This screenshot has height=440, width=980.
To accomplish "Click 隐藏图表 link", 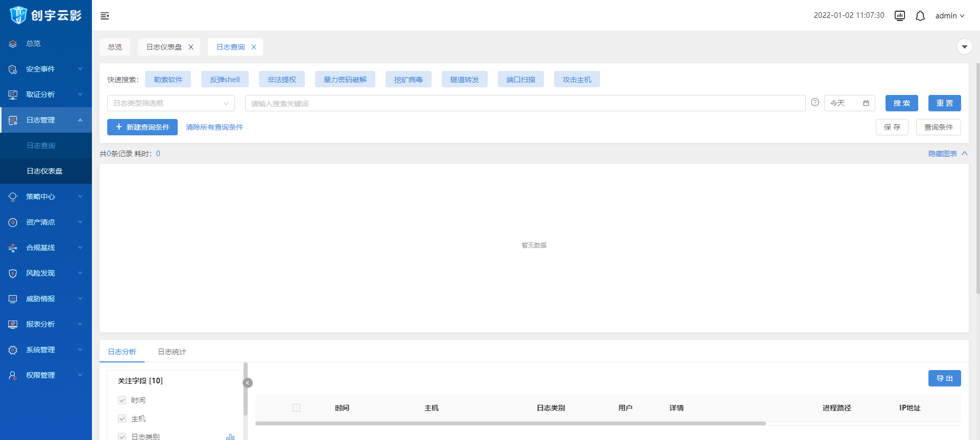I will (x=948, y=154).
